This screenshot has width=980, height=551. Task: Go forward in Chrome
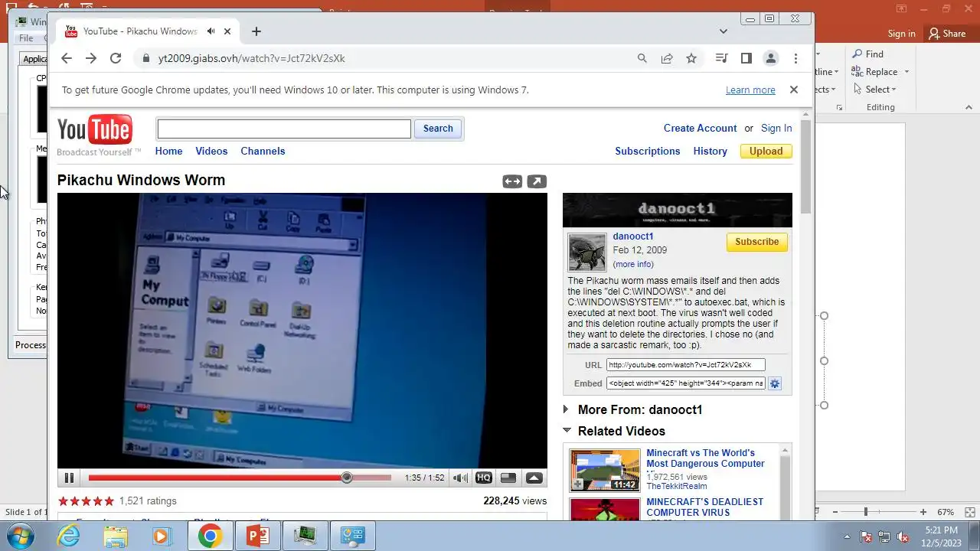[91, 58]
